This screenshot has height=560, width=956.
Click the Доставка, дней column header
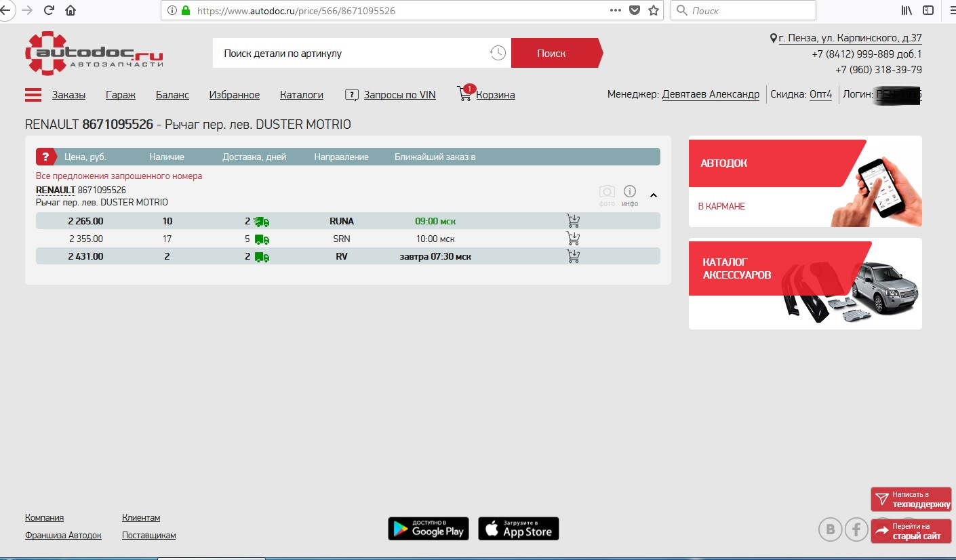point(254,157)
